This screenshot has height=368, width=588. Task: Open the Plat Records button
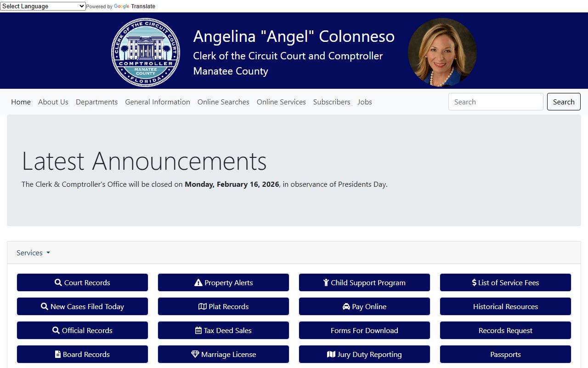[223, 306]
